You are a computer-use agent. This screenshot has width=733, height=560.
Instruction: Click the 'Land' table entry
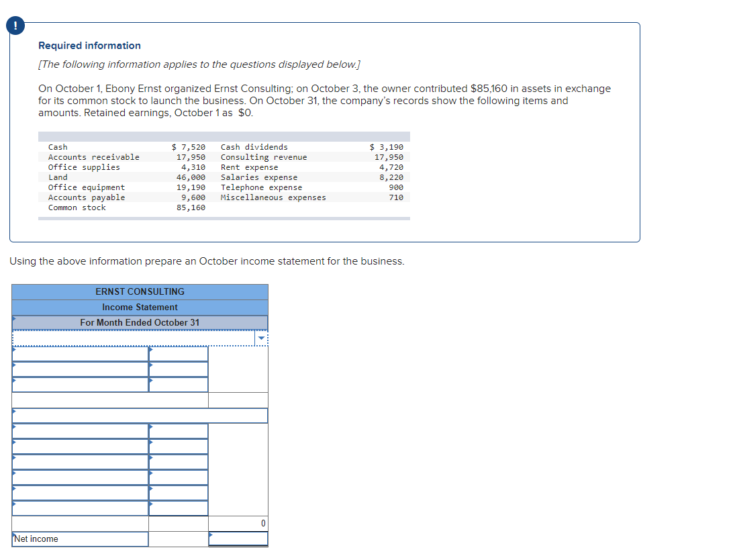[x=58, y=177]
